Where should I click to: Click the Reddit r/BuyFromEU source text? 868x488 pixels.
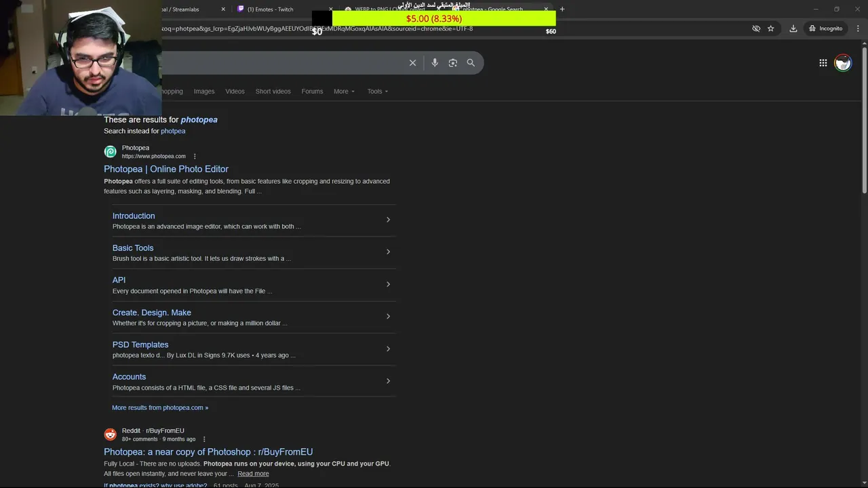pos(153,430)
